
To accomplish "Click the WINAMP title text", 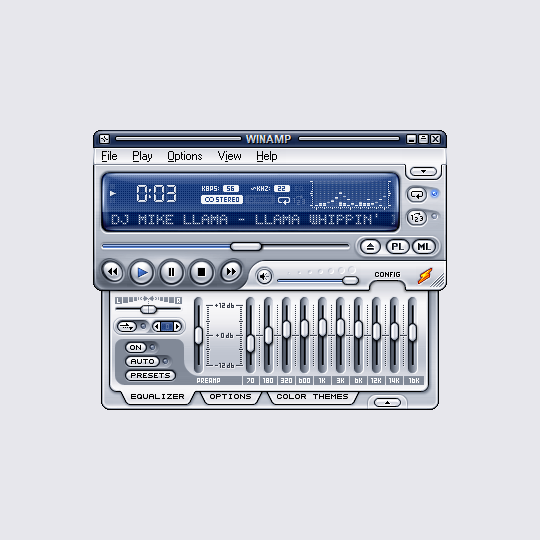I will click(x=268, y=139).
